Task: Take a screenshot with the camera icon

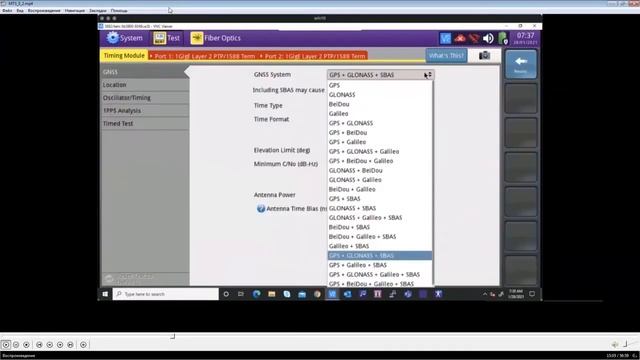Action: [x=484, y=56]
